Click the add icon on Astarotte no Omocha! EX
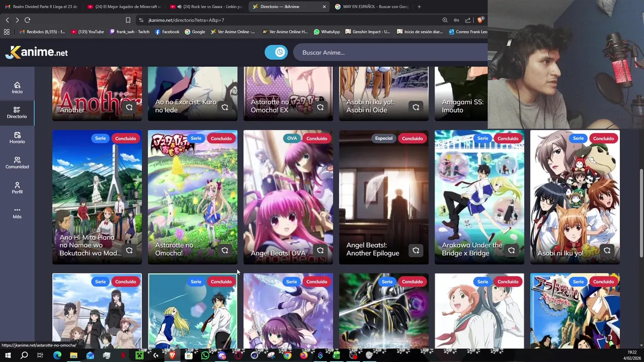This screenshot has width=644, height=362. point(320,107)
